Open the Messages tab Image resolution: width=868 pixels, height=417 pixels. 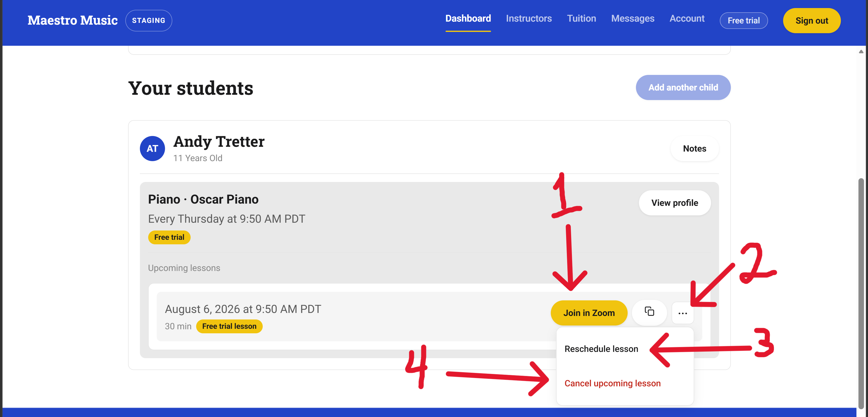[x=632, y=19]
